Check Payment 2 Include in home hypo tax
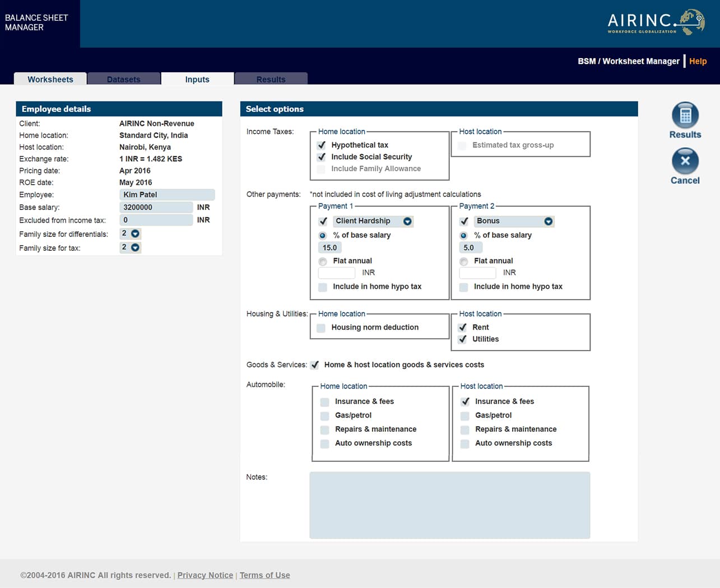720x588 pixels. point(464,287)
